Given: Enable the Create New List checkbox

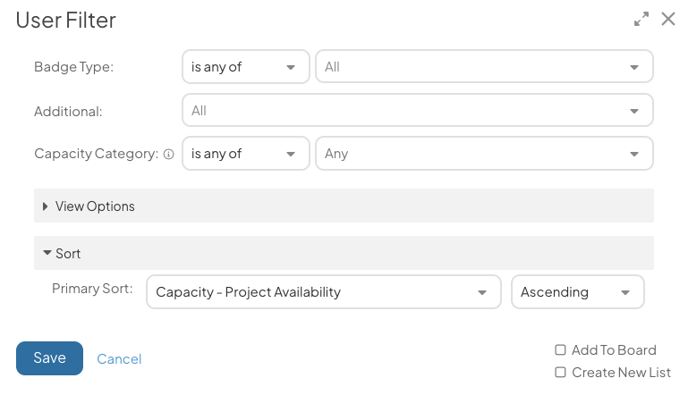Looking at the screenshot, I should 560,372.
